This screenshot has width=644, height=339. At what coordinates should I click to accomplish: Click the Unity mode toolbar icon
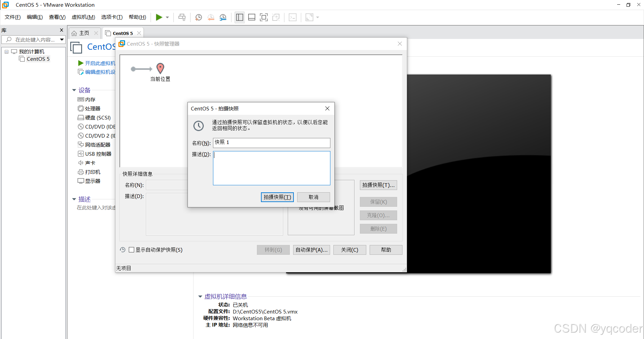(276, 17)
